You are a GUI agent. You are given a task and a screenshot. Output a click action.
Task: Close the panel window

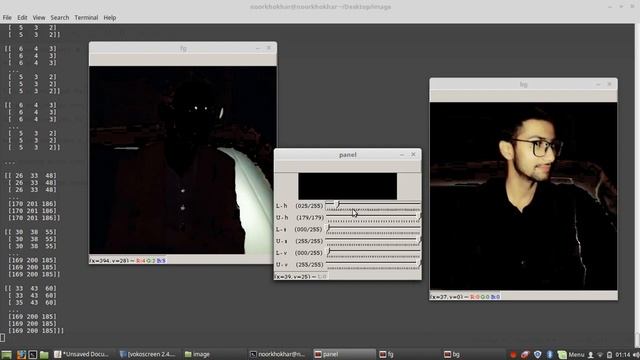pyautogui.click(x=413, y=155)
